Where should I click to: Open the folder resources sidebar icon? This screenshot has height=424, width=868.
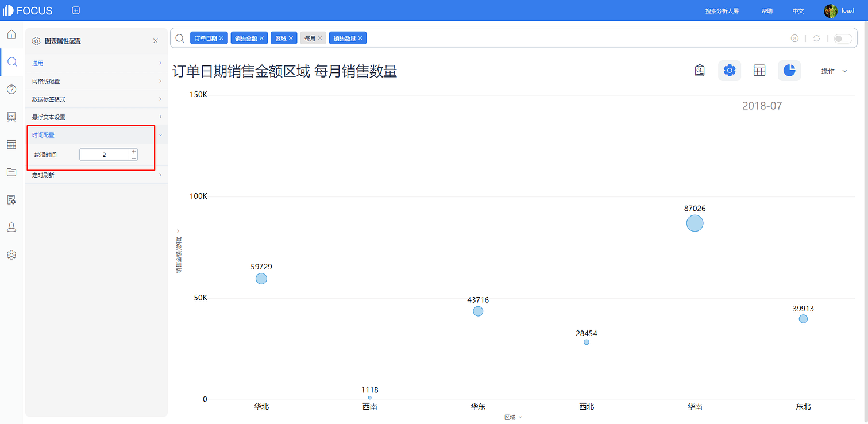11,172
